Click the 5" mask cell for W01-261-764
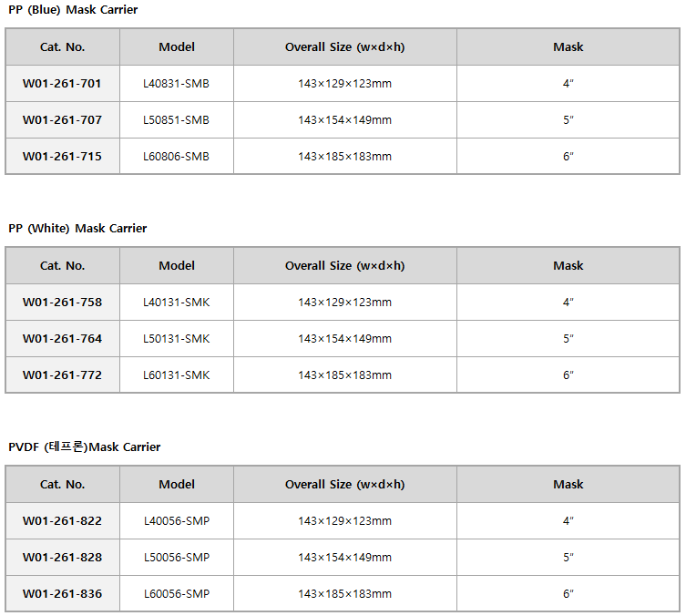 [568, 339]
